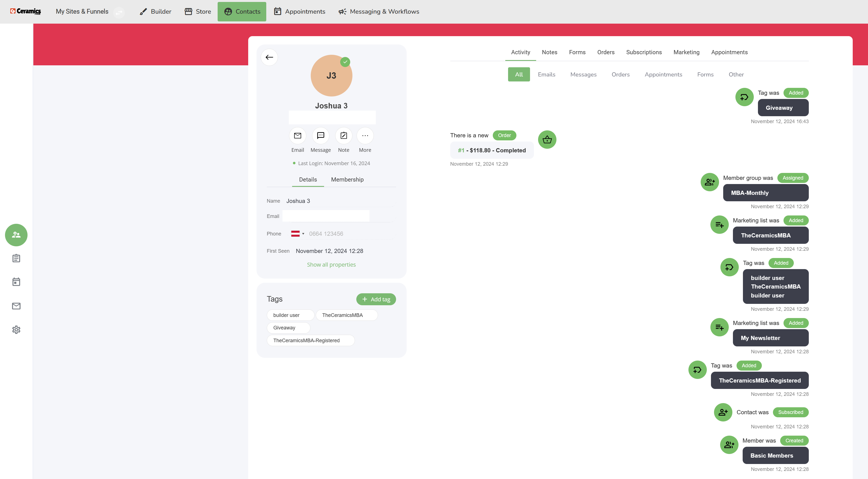Screen dimensions: 868x479
Task: Filter activity by Emails
Action: (546, 75)
